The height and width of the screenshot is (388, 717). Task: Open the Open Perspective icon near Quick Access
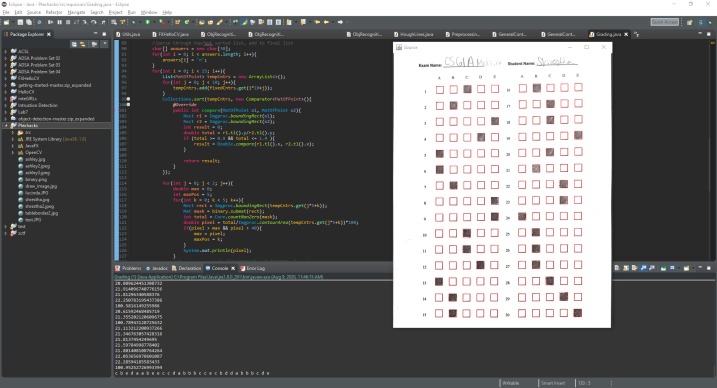click(690, 22)
